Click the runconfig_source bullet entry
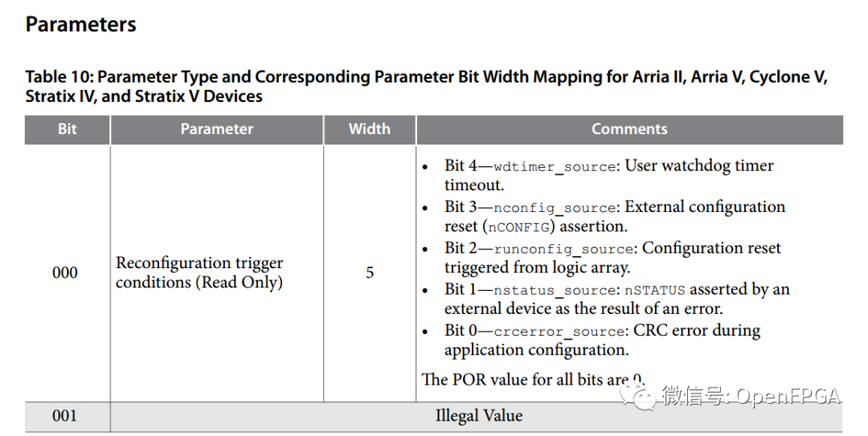Viewport: 868px width, 436px height. click(612, 258)
